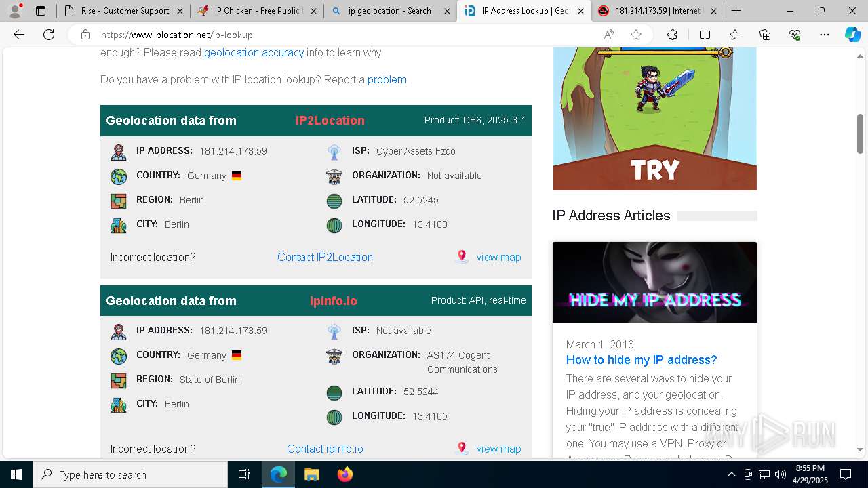Click the site info lock icon

click(x=85, y=35)
